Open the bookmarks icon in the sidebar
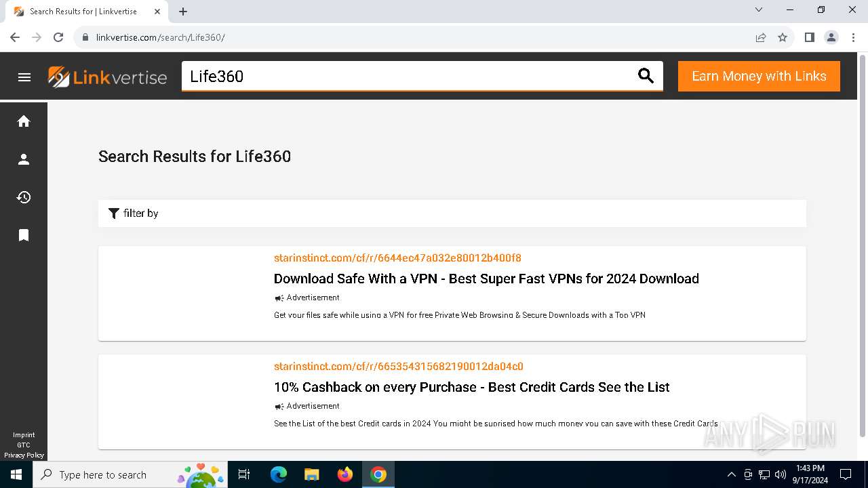 (x=24, y=235)
